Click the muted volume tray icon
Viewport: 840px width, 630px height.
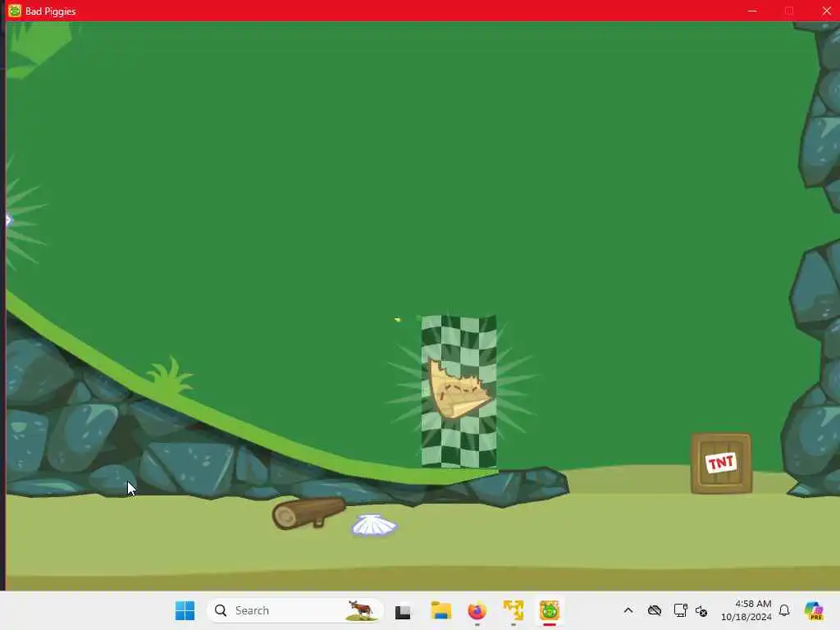coord(701,610)
